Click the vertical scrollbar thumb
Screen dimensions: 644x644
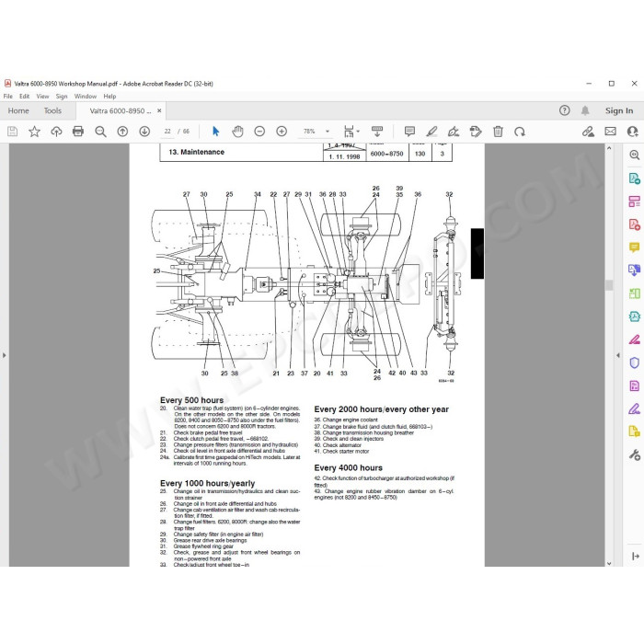[x=609, y=284]
